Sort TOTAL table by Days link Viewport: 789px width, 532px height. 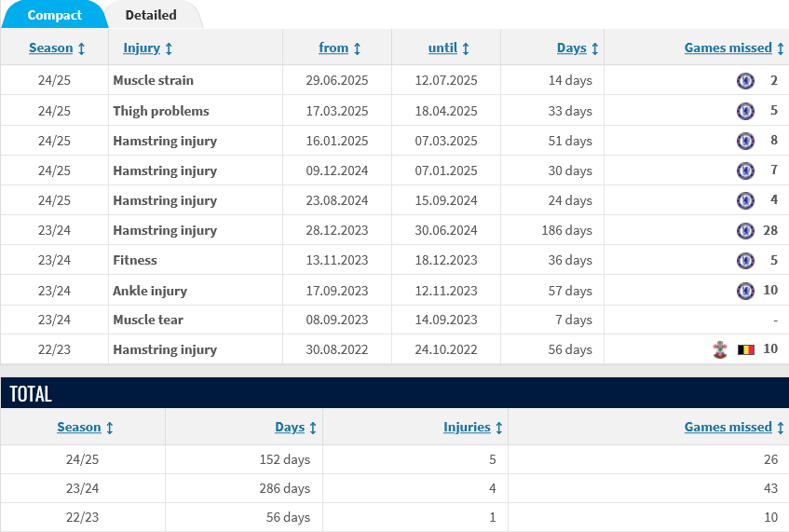(x=290, y=427)
